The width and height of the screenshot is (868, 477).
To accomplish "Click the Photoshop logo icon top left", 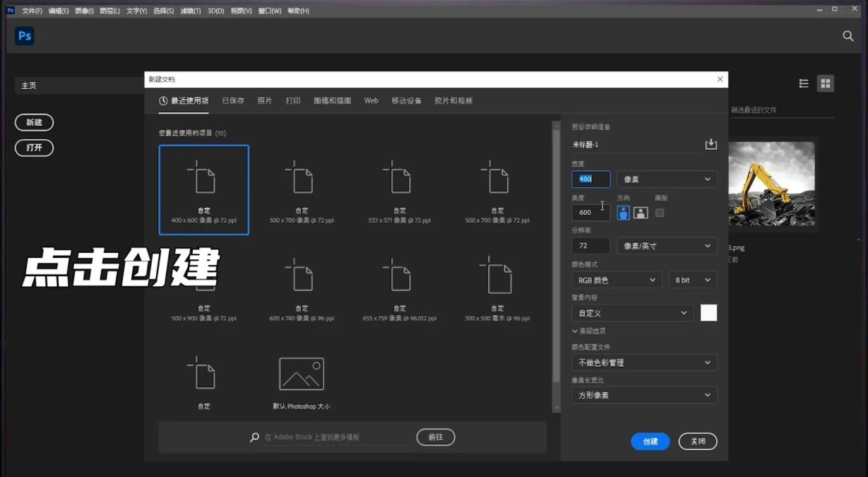I will tap(24, 35).
